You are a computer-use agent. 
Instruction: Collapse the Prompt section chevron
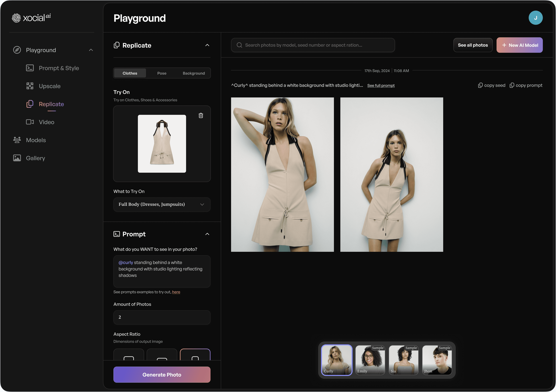(207, 234)
